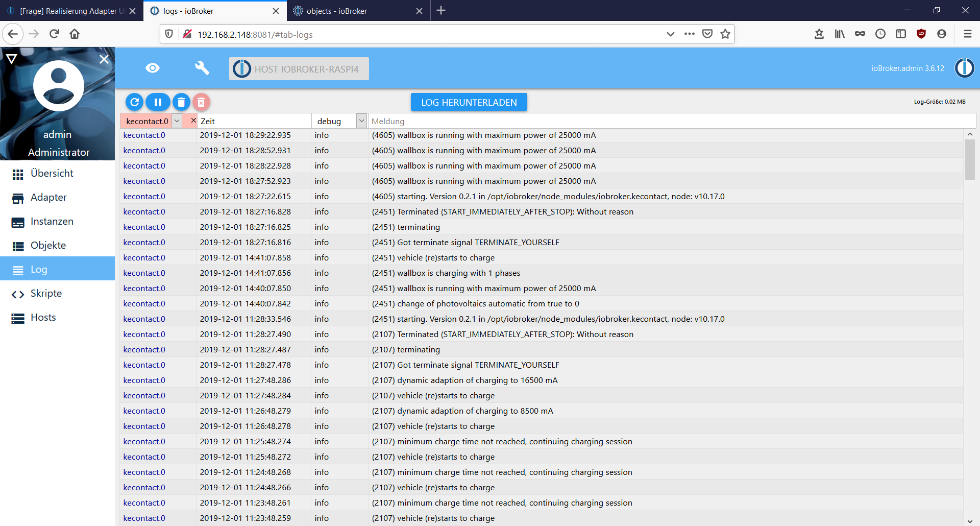The width and height of the screenshot is (980, 526).
Task: Reload the current page
Action: (55, 34)
